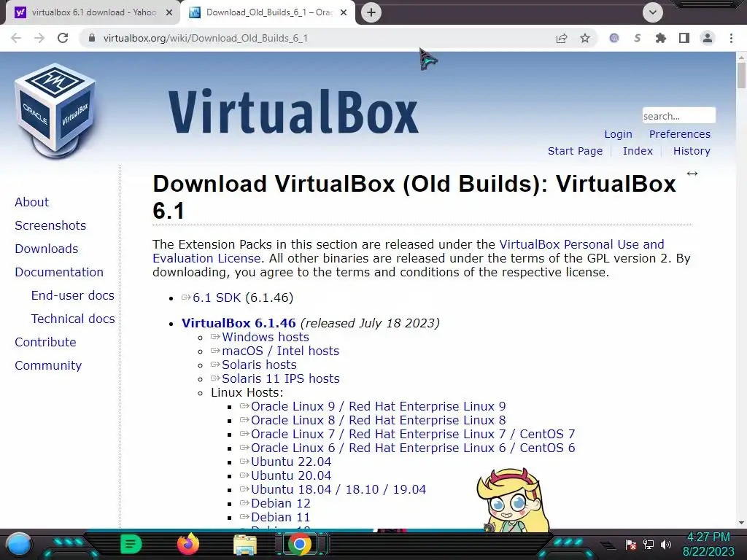Open Oracle Linux 6 / RHEL 6 / CentOS 6

pyautogui.click(x=413, y=448)
